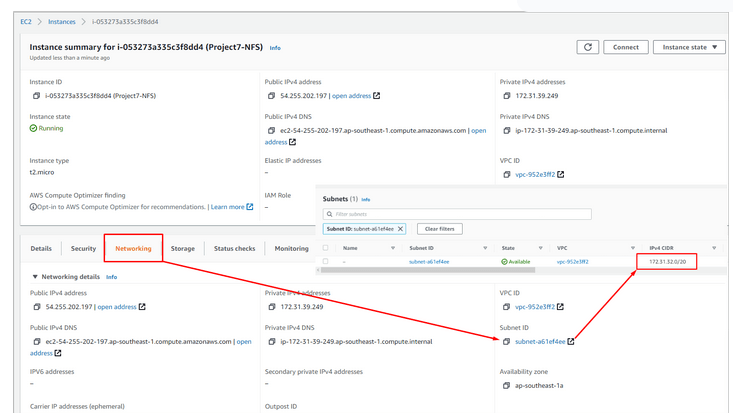Viewport: 733px width, 413px height.
Task: Sort Subnets table by Subnet ID column
Action: tap(485, 248)
